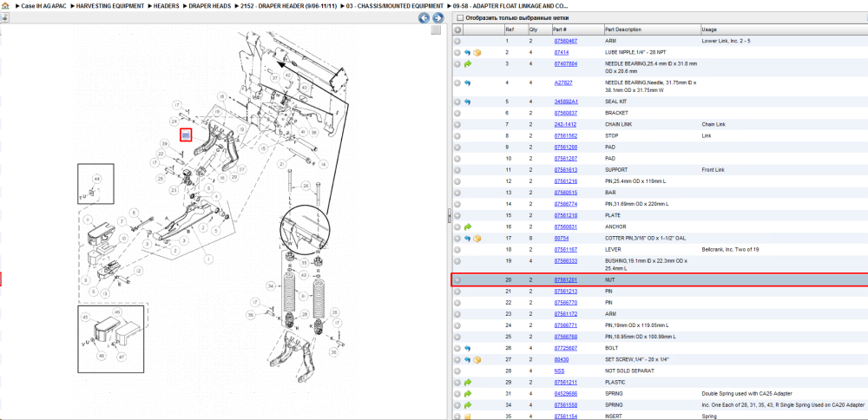The width and height of the screenshot is (868, 420).
Task: Click the blue arrow on part A27827 row
Action: 467,83
